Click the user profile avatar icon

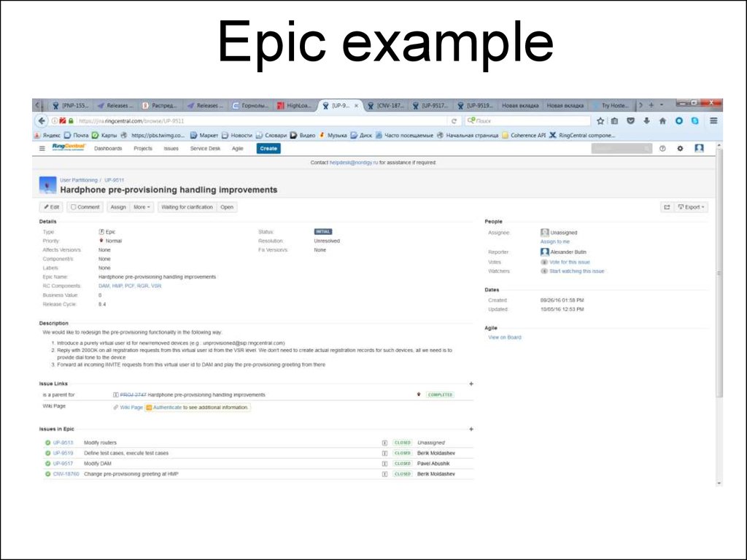699,149
